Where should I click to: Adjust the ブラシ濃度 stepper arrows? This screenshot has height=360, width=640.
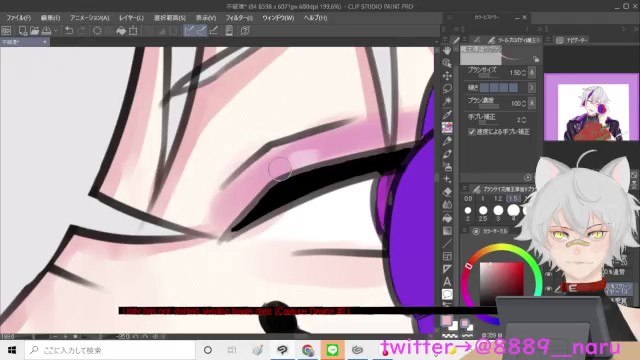click(524, 104)
